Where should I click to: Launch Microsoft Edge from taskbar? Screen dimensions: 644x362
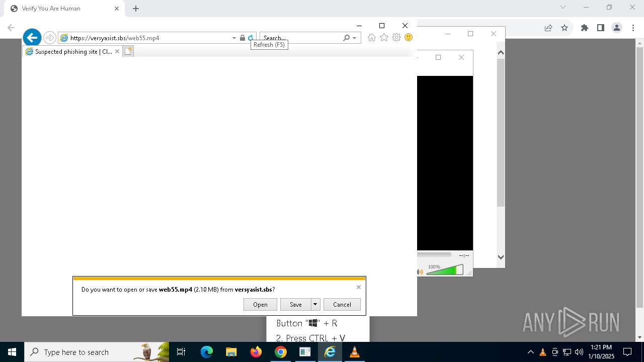tap(207, 352)
